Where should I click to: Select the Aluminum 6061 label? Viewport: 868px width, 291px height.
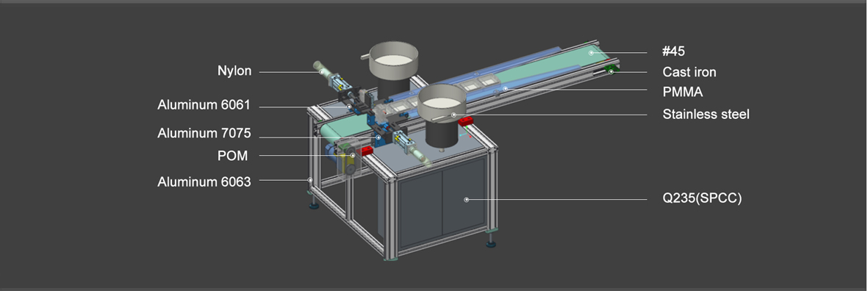204,104
